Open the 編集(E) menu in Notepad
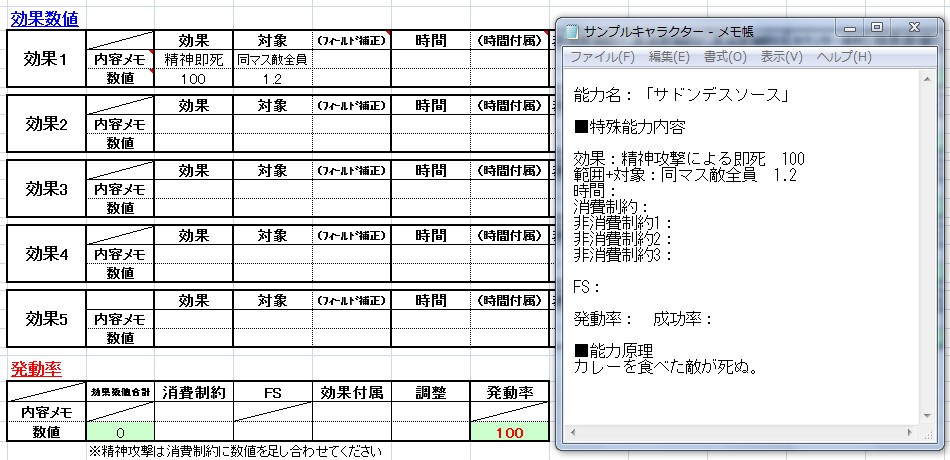Image resolution: width=950 pixels, height=460 pixels. [x=669, y=57]
